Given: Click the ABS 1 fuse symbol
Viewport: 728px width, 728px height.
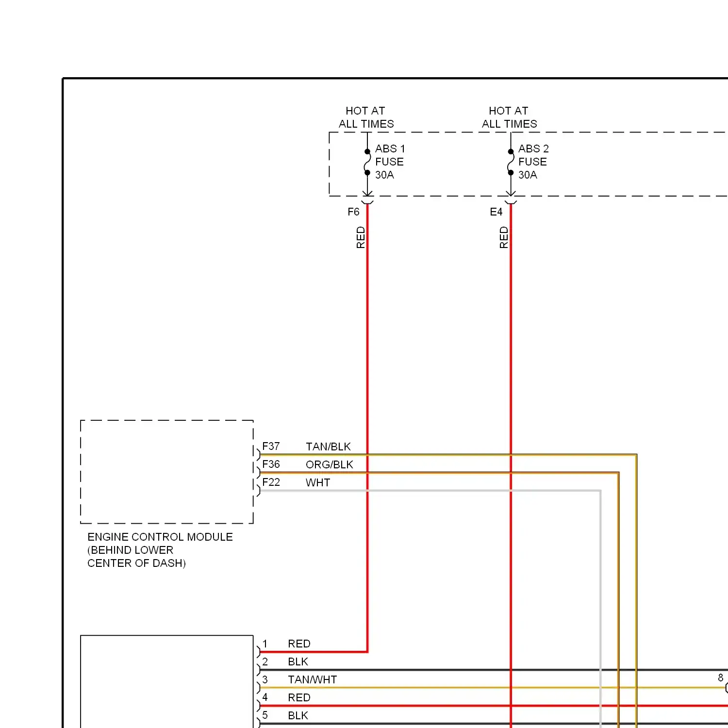Looking at the screenshot, I should (x=367, y=162).
